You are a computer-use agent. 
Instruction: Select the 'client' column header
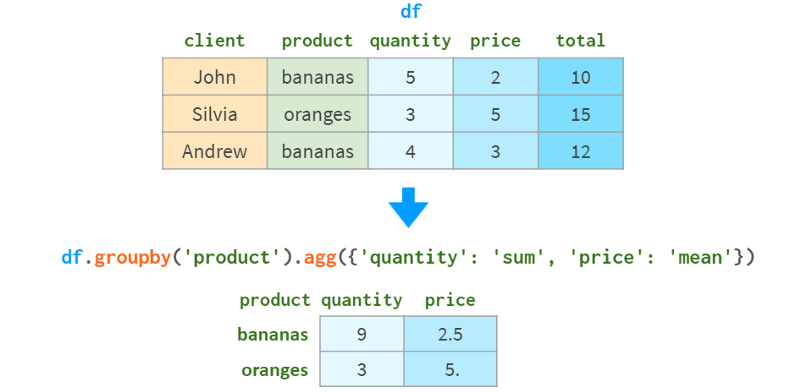[x=215, y=41]
